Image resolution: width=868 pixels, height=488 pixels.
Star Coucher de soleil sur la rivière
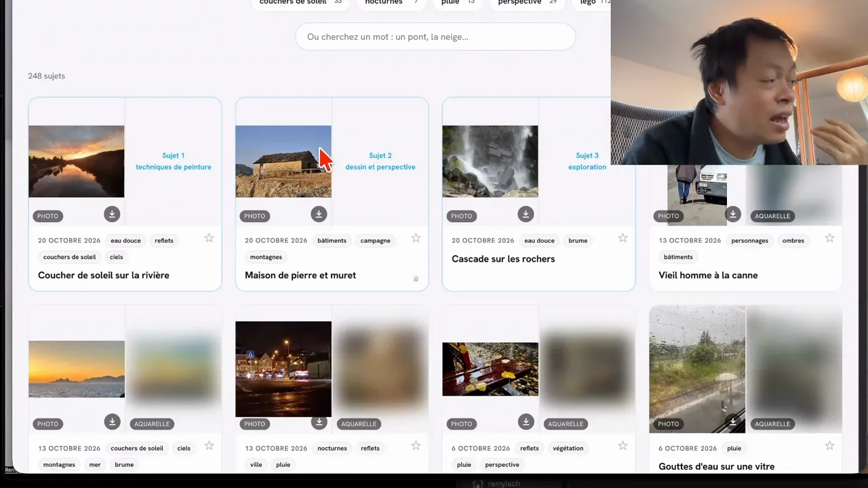[209, 238]
